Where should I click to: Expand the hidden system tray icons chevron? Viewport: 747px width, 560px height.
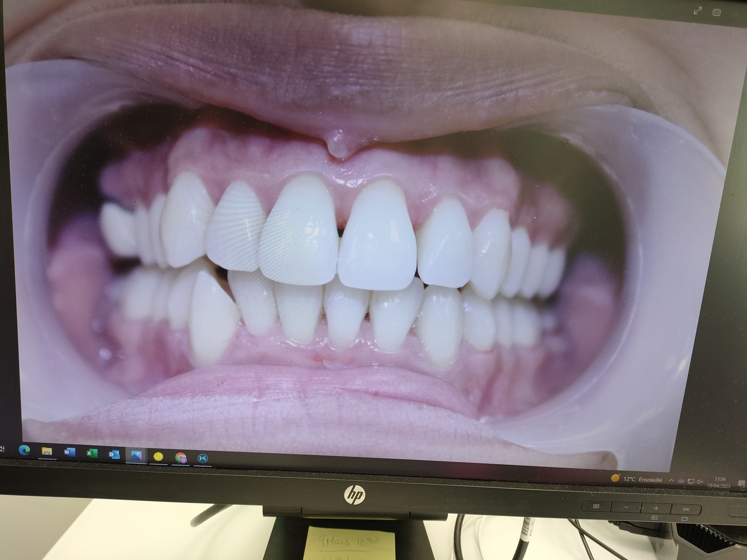tap(671, 480)
